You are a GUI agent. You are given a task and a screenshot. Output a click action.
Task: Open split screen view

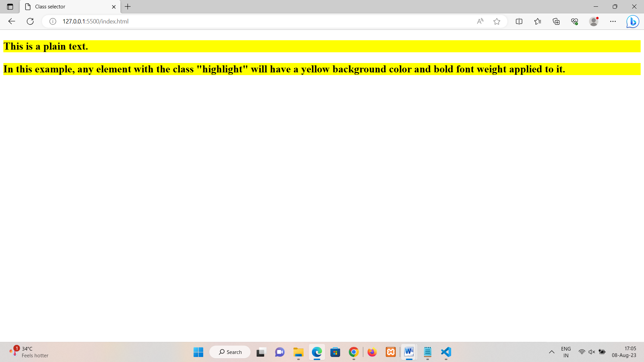(519, 21)
